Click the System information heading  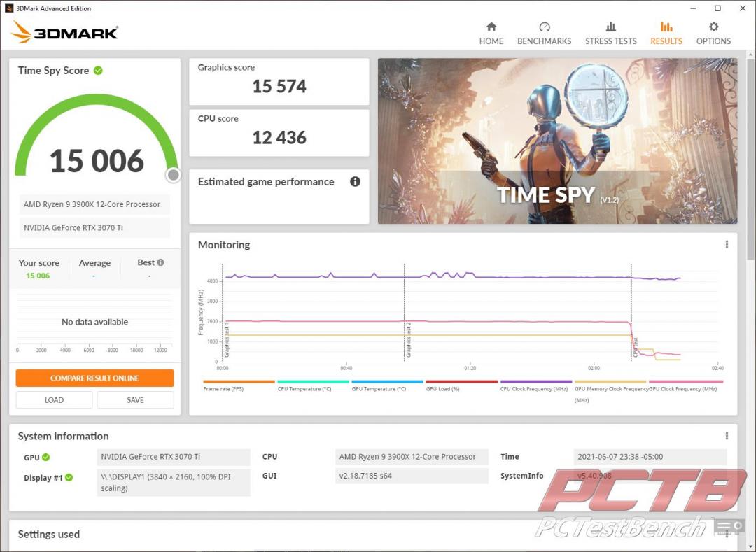point(63,436)
